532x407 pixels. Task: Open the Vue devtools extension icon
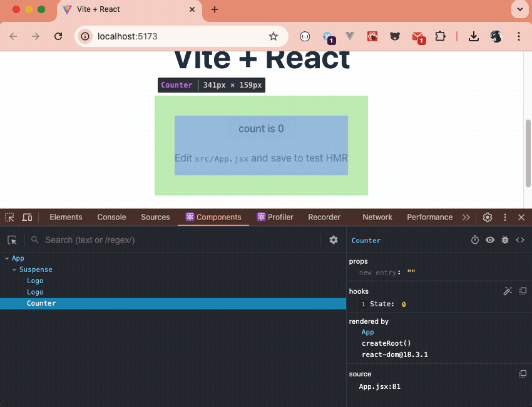click(350, 36)
